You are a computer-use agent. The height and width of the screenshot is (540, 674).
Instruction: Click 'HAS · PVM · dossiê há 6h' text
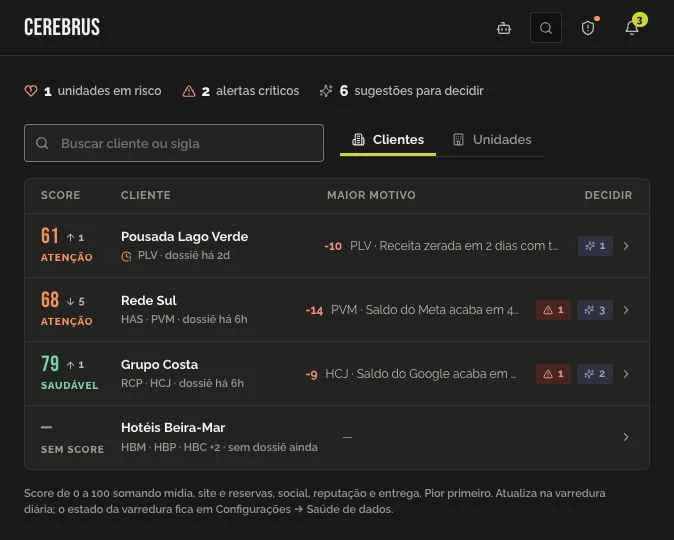coord(184,319)
